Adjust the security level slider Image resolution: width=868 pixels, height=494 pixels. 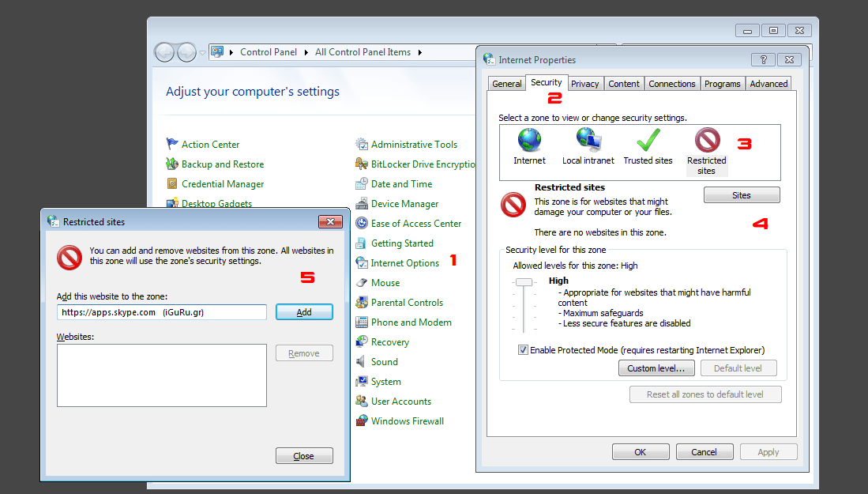point(523,282)
